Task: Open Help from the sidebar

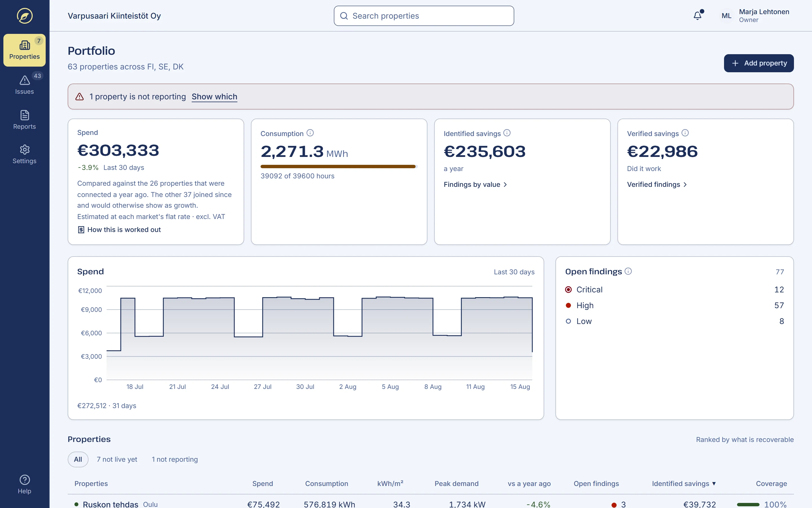Action: (x=25, y=485)
